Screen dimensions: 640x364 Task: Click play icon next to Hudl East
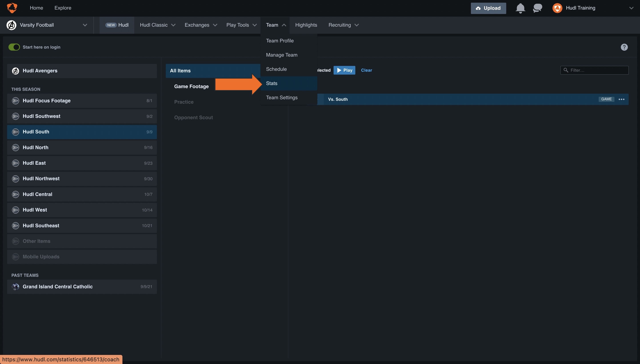pyautogui.click(x=16, y=163)
